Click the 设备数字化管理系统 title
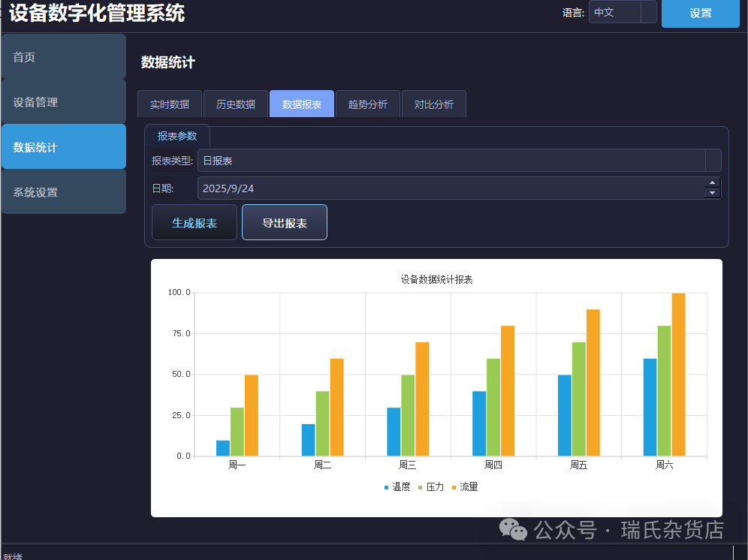Screen dimensions: 748x560 coord(97,13)
